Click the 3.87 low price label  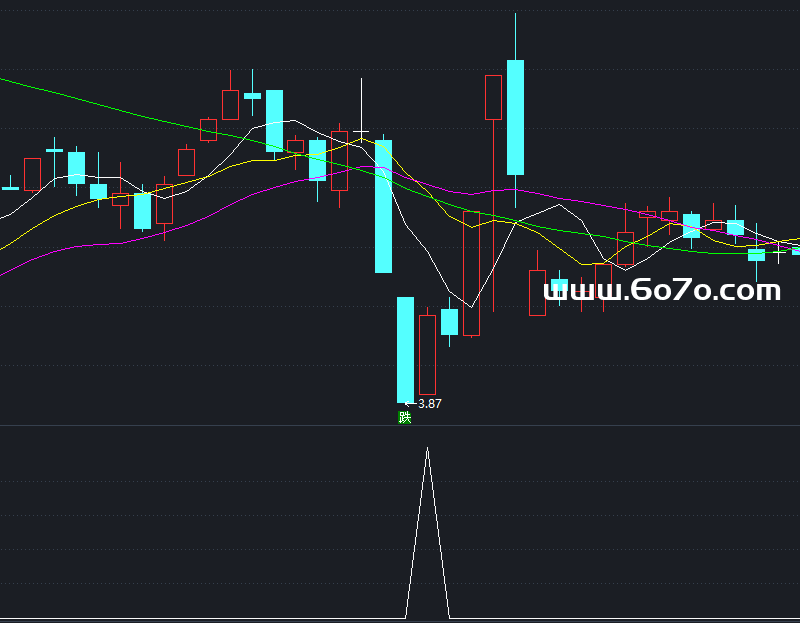[429, 404]
